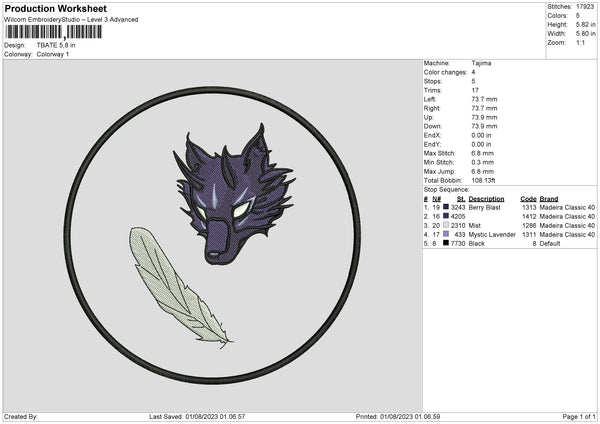Click the Colorway 1 value
The image size is (600, 424).
[x=53, y=54]
